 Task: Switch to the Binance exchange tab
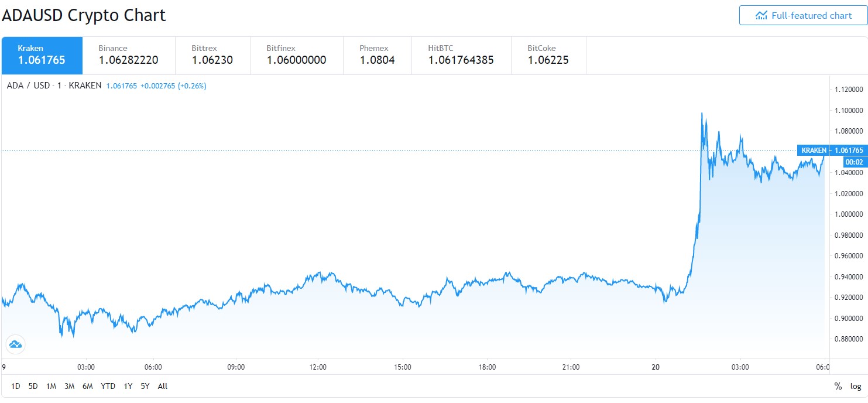click(129, 55)
